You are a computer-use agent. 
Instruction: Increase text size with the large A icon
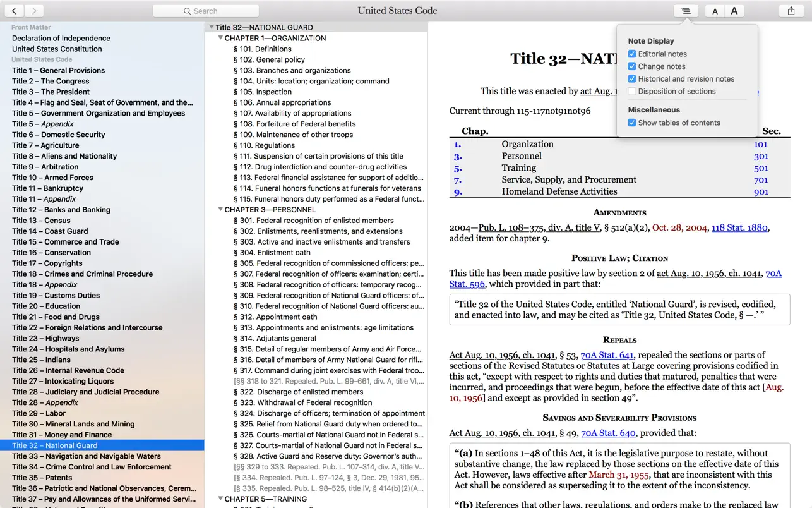(733, 10)
